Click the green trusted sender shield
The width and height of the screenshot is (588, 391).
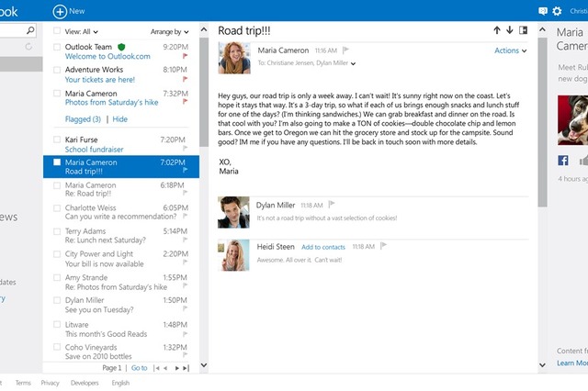(x=121, y=47)
